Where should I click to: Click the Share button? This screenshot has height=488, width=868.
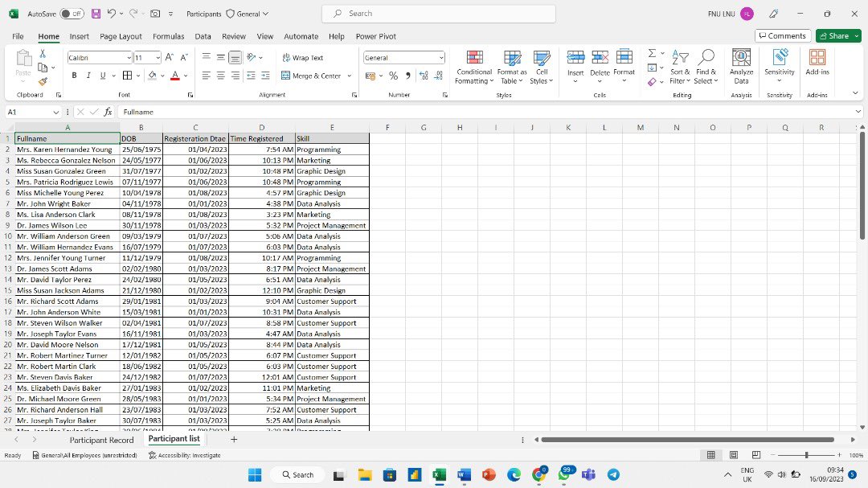click(x=837, y=35)
